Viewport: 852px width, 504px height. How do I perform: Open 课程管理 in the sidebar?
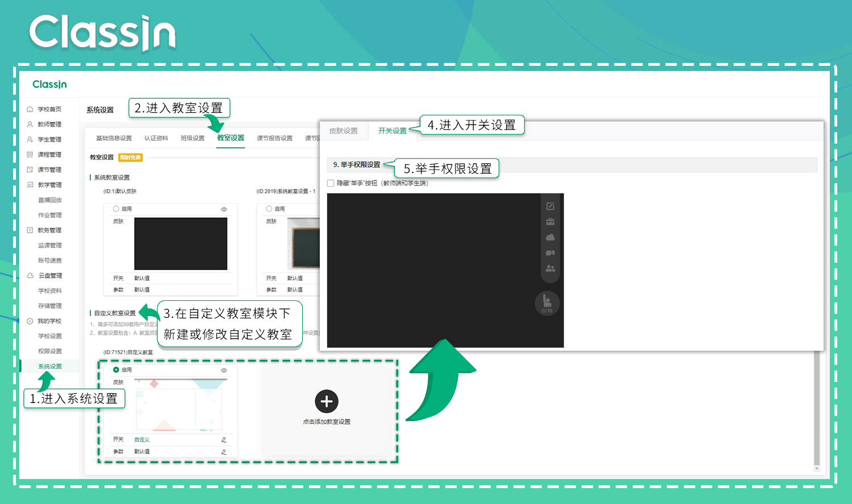click(49, 154)
